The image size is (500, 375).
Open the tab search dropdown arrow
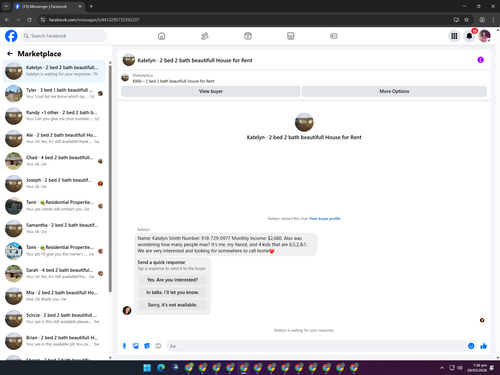click(x=6, y=6)
